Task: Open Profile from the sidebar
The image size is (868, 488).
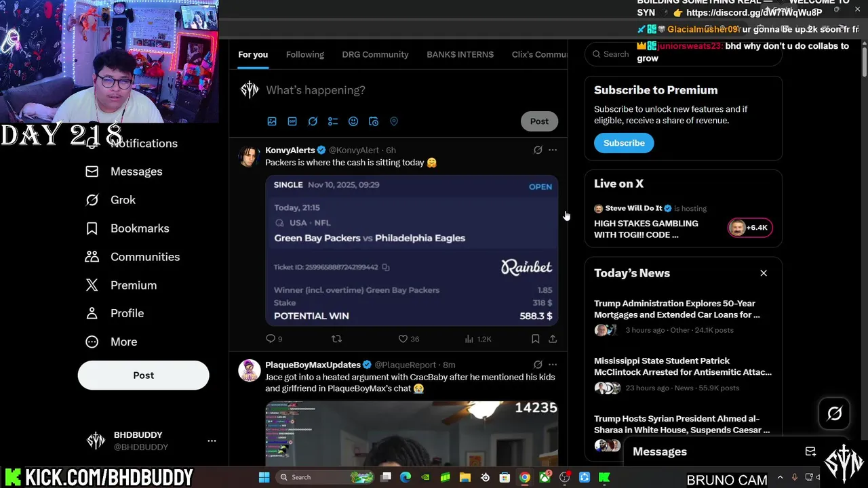Action: [115, 313]
